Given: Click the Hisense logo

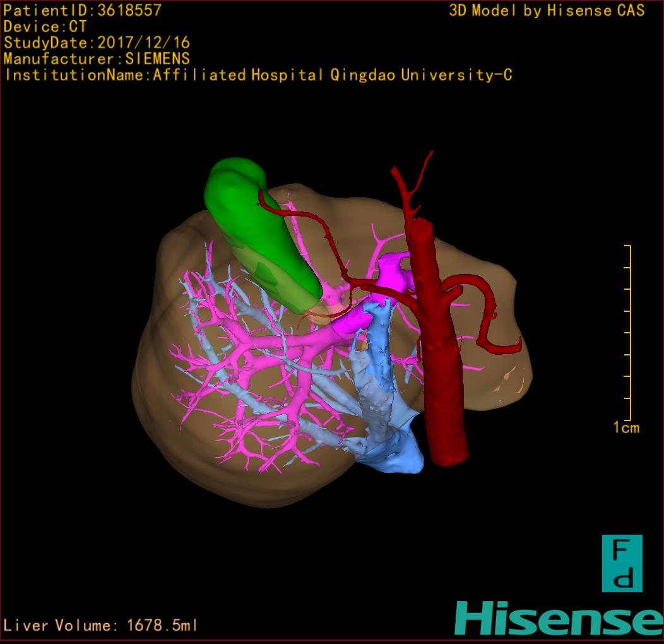Looking at the screenshot, I should [x=559, y=619].
